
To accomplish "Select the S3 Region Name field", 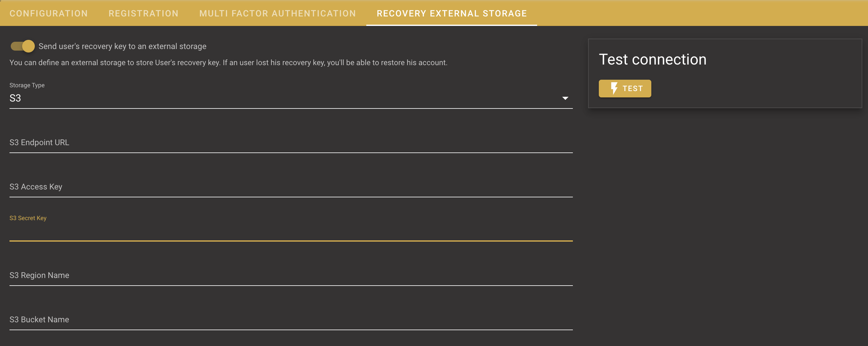I will (291, 275).
